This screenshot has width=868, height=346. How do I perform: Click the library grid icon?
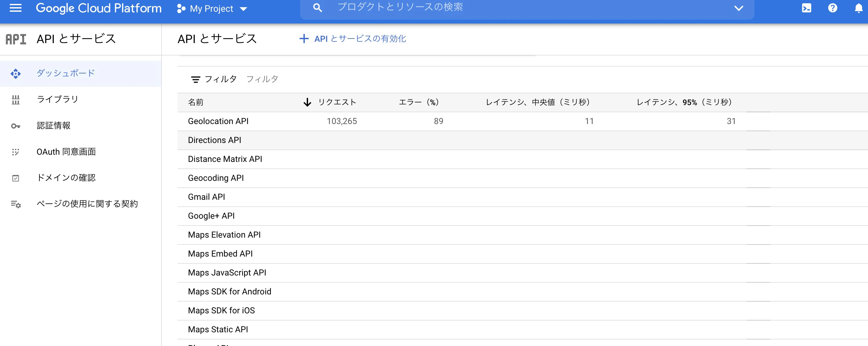point(16,100)
